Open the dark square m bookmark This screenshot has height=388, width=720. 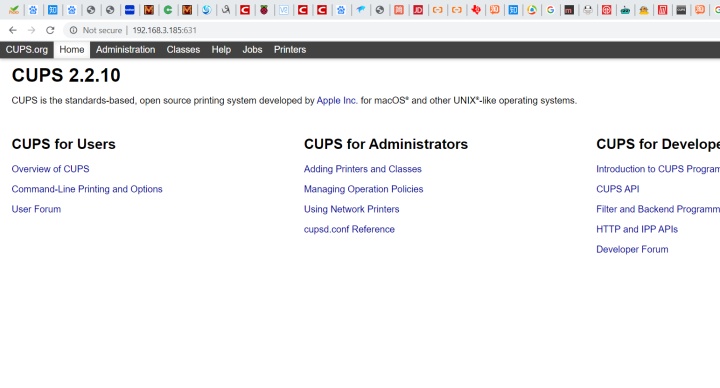pos(569,10)
